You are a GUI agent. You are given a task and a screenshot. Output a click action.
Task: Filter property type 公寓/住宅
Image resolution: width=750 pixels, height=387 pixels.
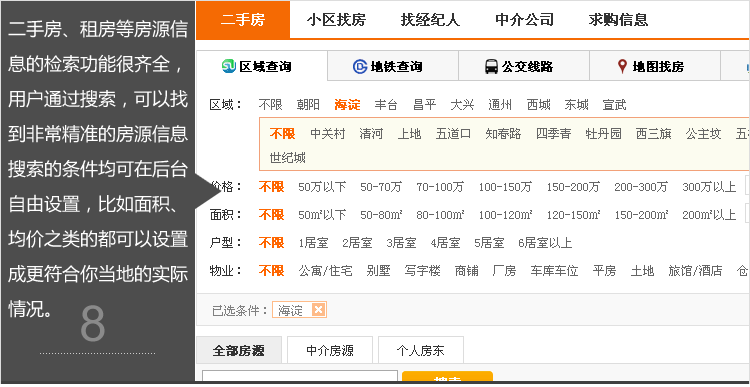pos(325,271)
